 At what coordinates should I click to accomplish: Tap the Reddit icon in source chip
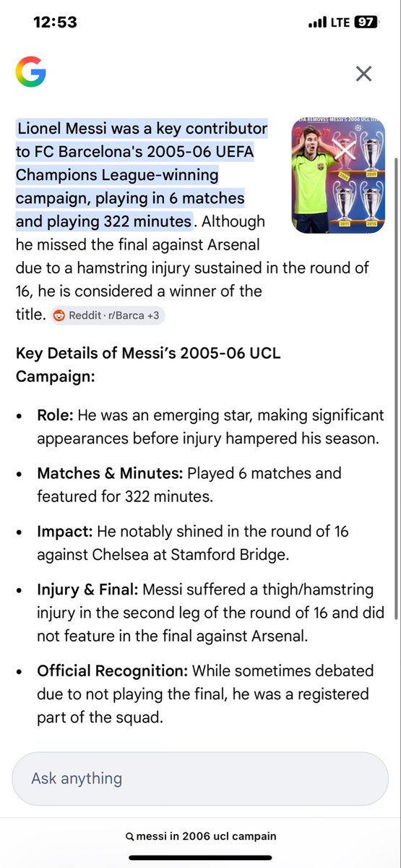[x=59, y=316]
